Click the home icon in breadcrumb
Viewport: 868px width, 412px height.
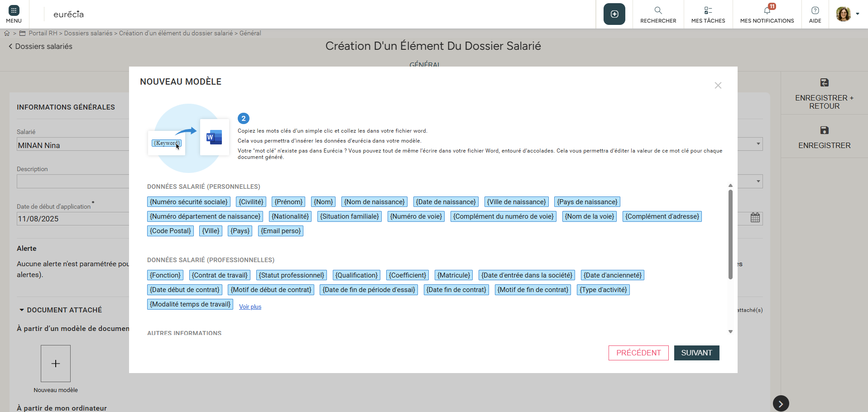[x=7, y=33]
